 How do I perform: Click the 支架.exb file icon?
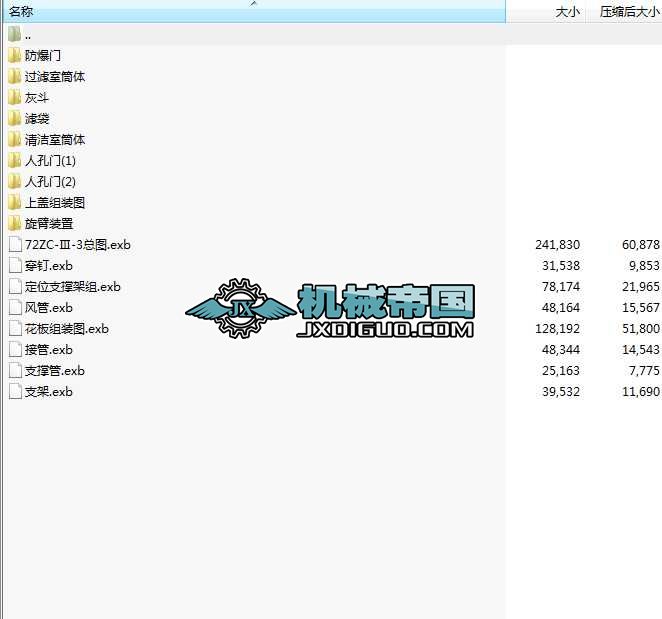(15, 392)
